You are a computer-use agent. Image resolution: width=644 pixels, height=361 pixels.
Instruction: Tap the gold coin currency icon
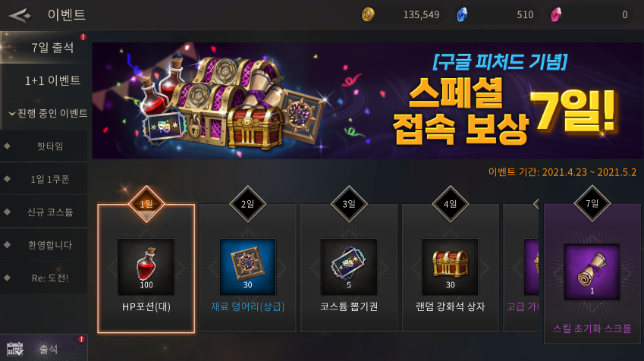tap(368, 14)
